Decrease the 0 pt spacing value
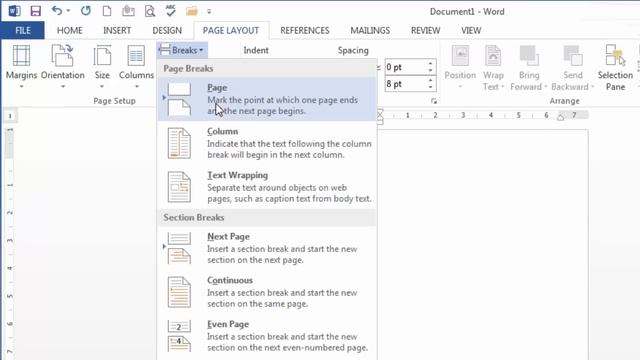640x360 pixels. click(x=431, y=71)
